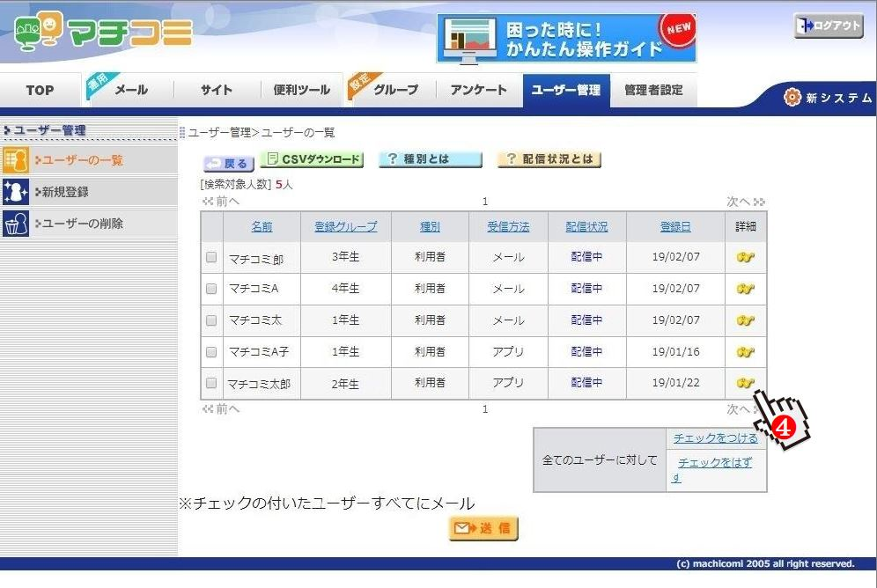Open ユーザーの一覧 sidebar icon
Image resolution: width=877 pixels, height=588 pixels.
[x=16, y=160]
